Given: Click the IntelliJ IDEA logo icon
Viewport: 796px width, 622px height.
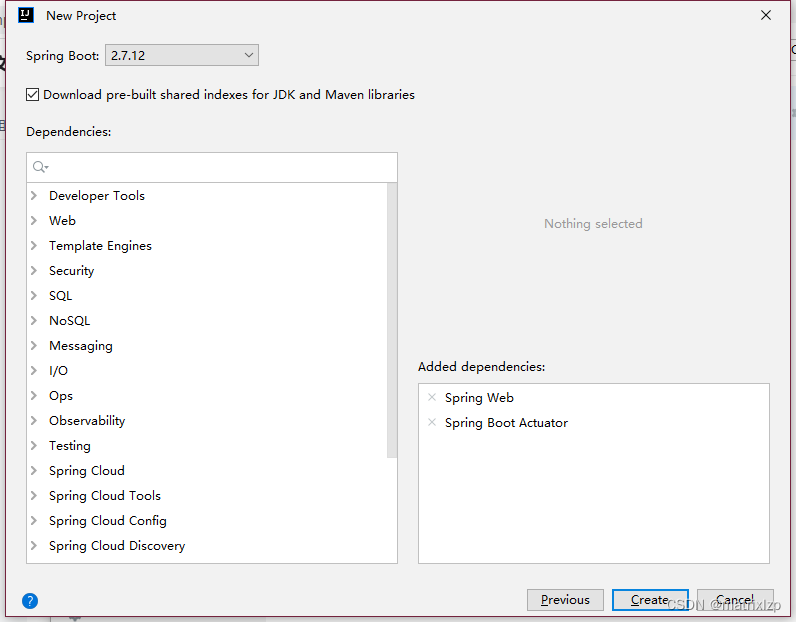Looking at the screenshot, I should pyautogui.click(x=25, y=15).
